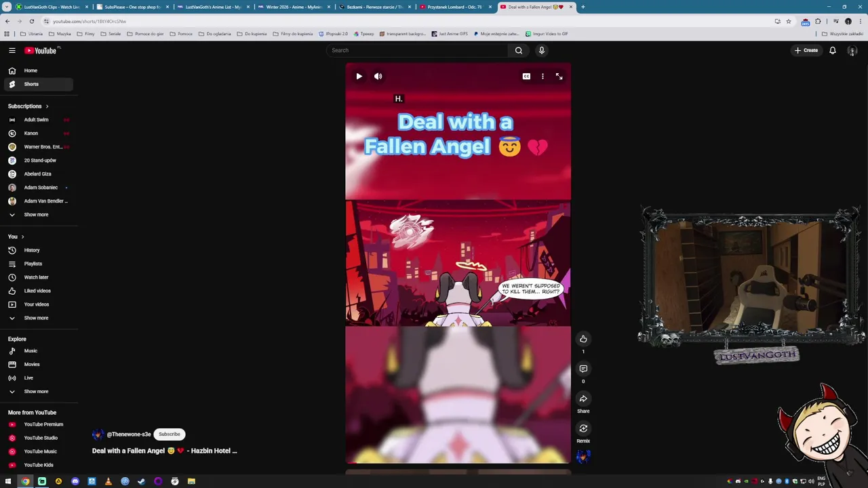
Task: Like this Short with thumbs up
Action: tap(583, 339)
